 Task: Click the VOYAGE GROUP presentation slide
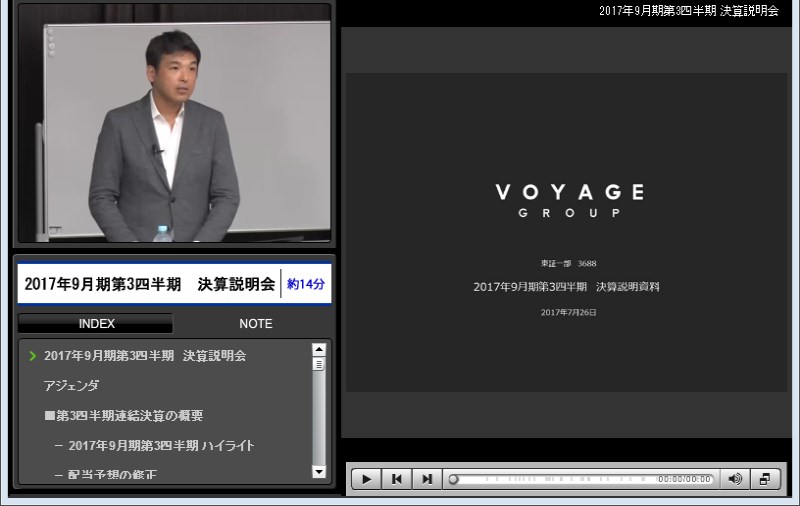[566, 232]
